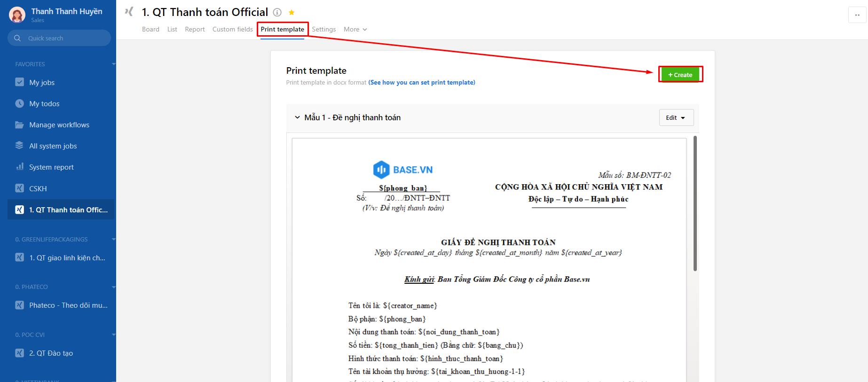The width and height of the screenshot is (868, 382).
Task: Select the Print template tab
Action: click(282, 29)
